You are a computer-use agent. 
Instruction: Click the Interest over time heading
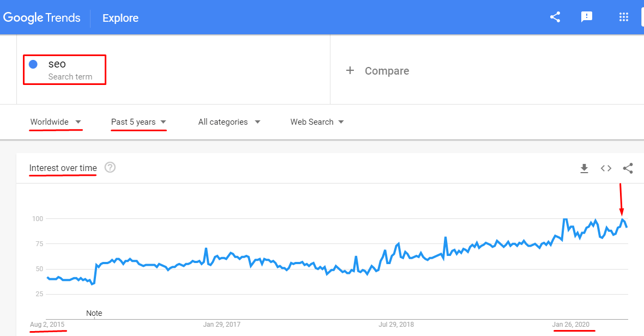tap(63, 168)
